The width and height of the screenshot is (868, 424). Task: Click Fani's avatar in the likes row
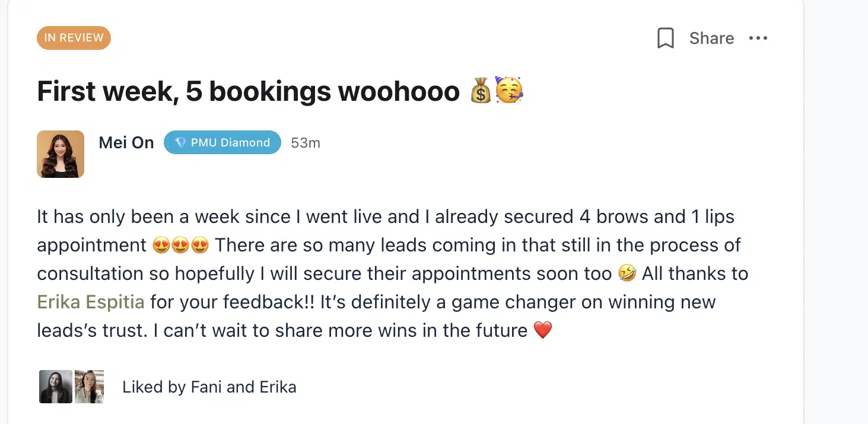point(55,387)
